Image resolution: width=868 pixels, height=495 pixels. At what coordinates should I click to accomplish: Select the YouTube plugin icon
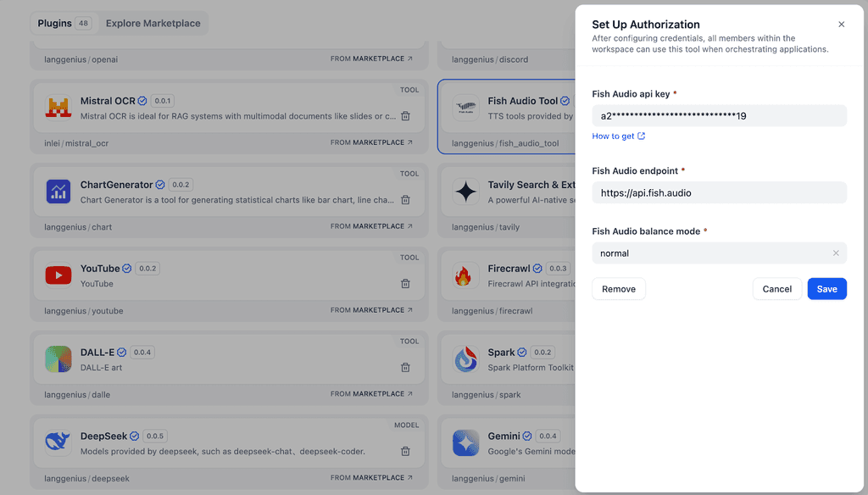coord(58,275)
